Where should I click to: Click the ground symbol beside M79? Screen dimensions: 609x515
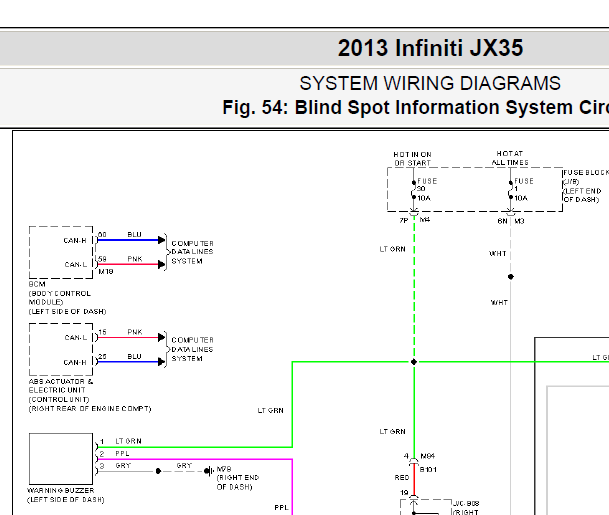pyautogui.click(x=209, y=471)
